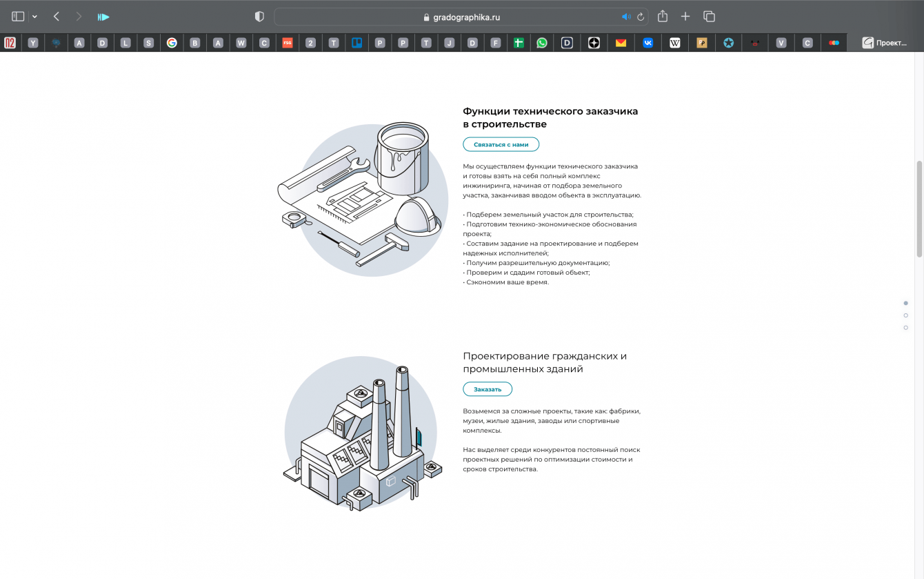
Task: Show the Safari sidebar
Action: 18,17
